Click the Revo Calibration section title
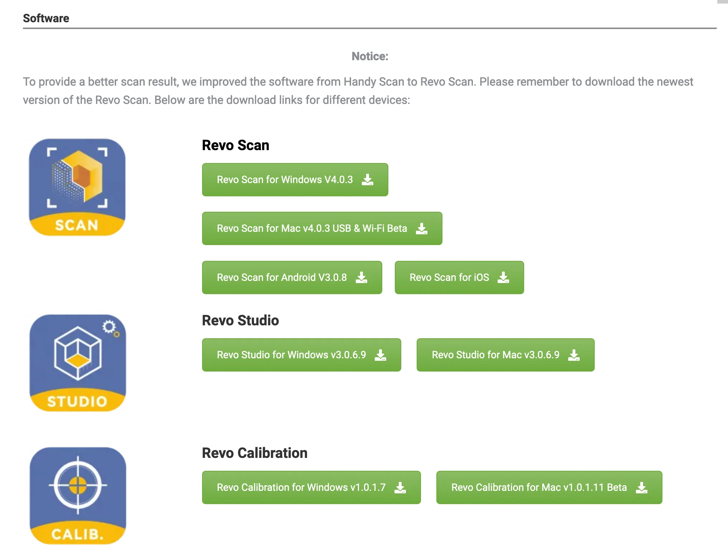 255,453
